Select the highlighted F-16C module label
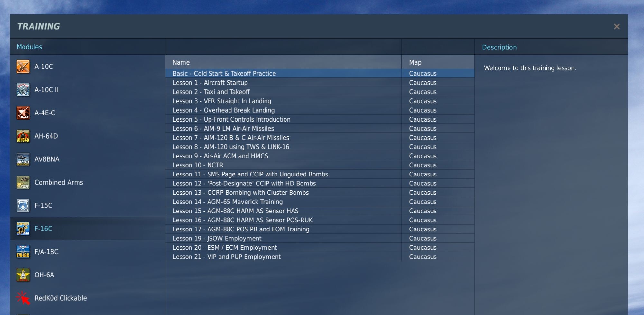The height and width of the screenshot is (315, 644). pyautogui.click(x=43, y=229)
